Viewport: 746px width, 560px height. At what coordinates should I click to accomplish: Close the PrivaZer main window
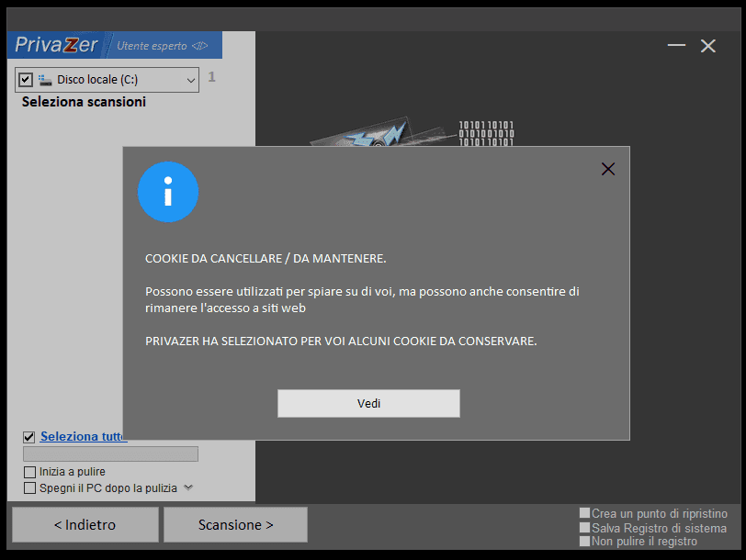point(708,46)
